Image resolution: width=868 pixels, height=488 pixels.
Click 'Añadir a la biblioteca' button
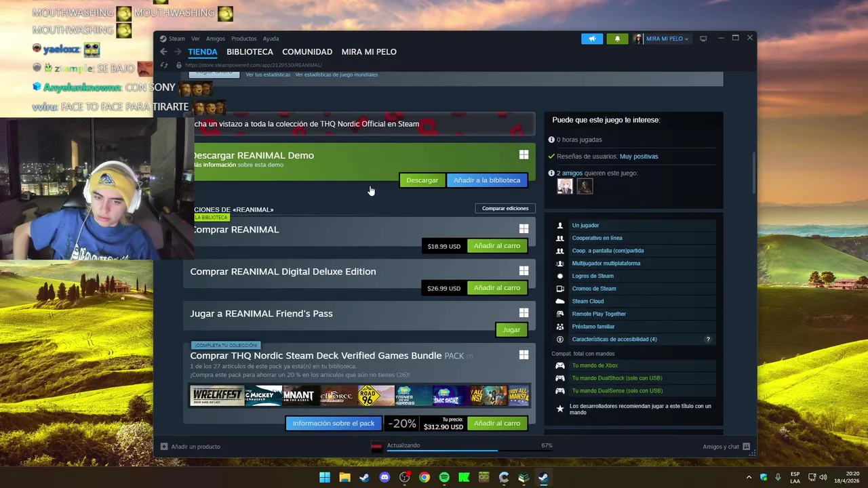487,180
